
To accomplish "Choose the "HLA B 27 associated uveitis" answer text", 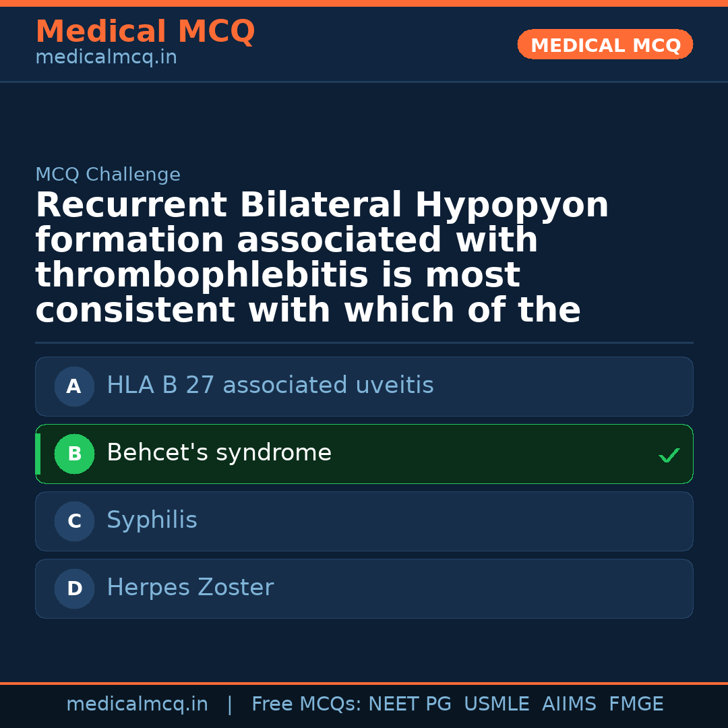I will [x=270, y=386].
